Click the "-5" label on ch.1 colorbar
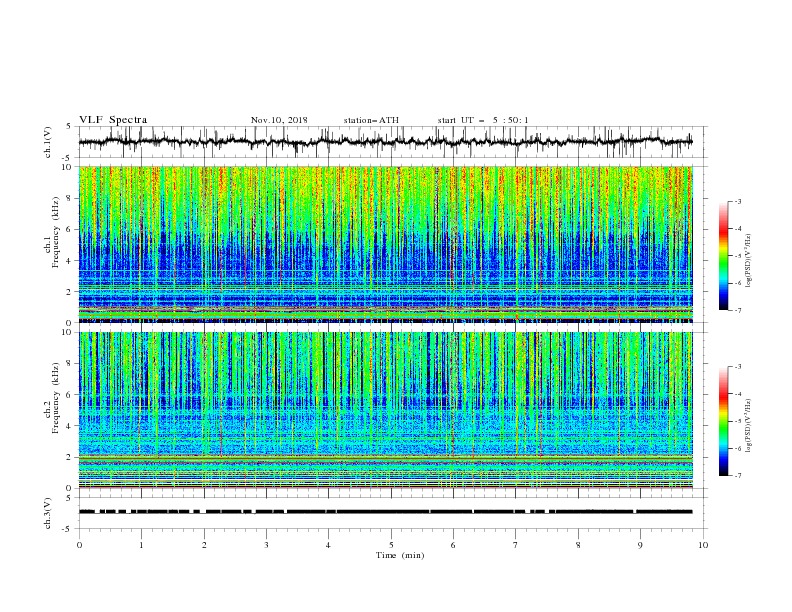 pos(738,256)
